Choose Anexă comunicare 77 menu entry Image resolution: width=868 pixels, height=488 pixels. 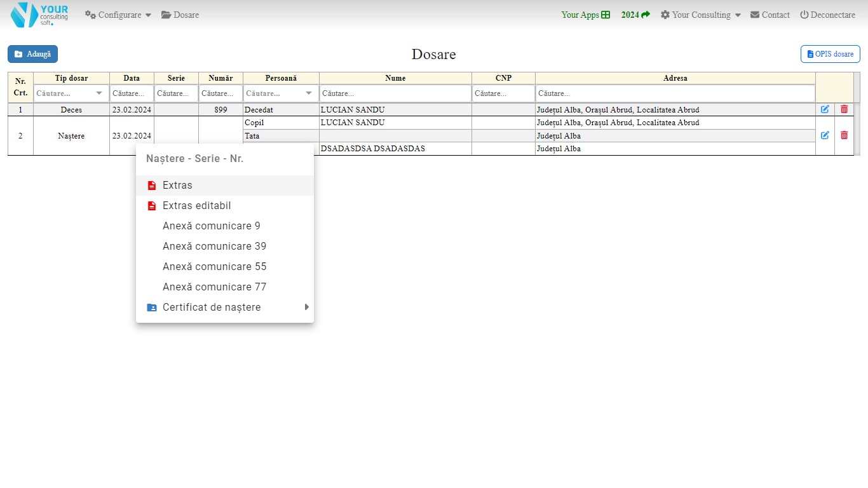click(x=214, y=287)
